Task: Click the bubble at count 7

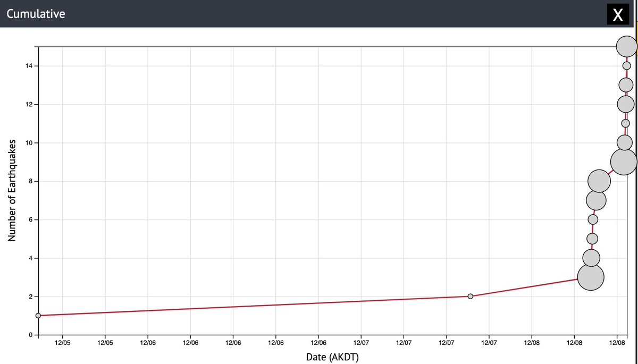Action: (x=596, y=200)
